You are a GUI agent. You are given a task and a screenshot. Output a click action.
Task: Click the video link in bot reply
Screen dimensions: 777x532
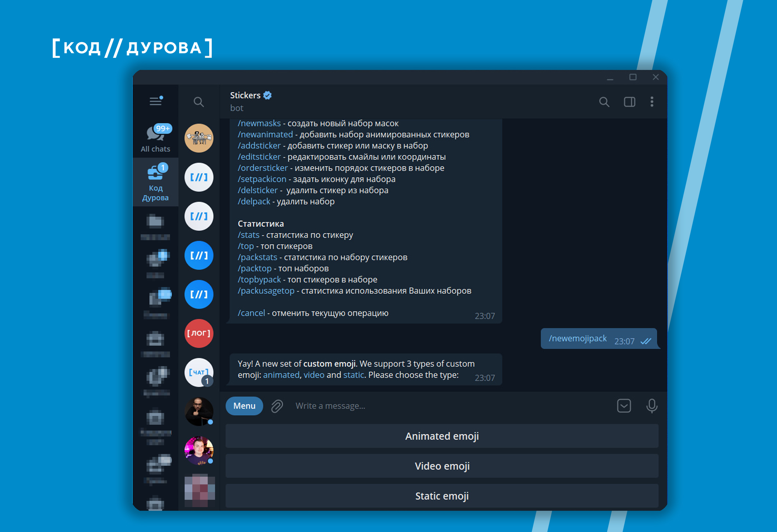point(314,375)
